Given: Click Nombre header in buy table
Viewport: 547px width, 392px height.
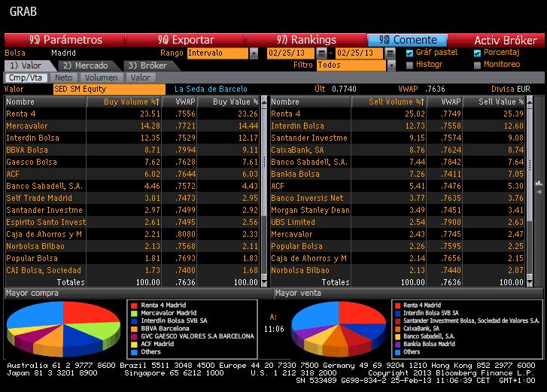Looking at the screenshot, I should tap(45, 102).
